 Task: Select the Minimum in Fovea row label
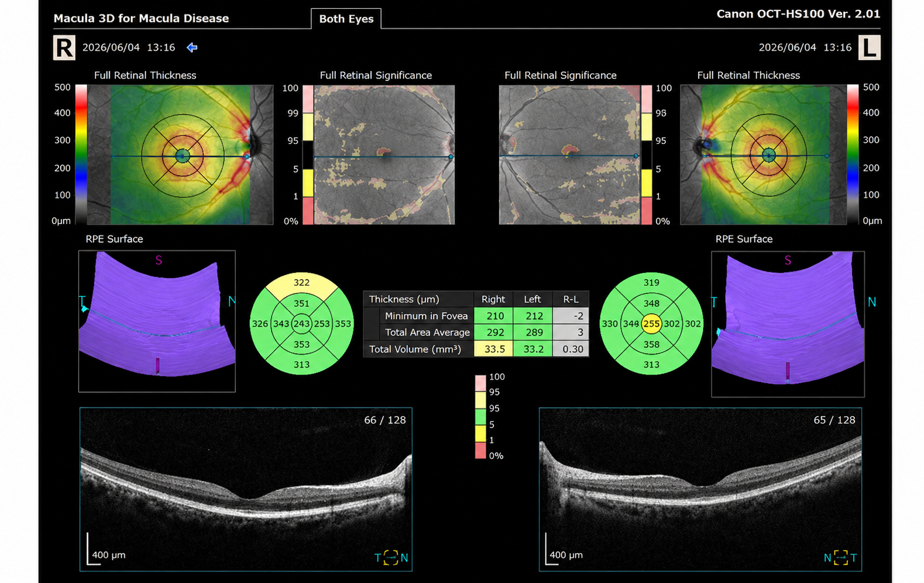[x=426, y=315]
